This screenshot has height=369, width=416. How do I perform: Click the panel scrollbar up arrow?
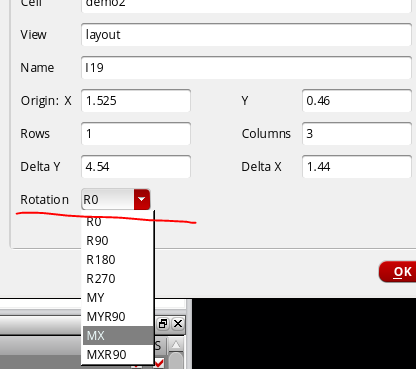(176, 345)
